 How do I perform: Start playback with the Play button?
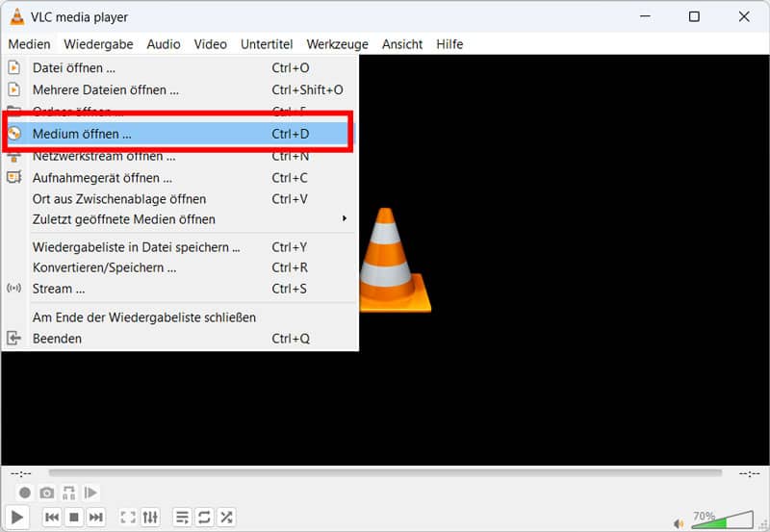[x=16, y=517]
